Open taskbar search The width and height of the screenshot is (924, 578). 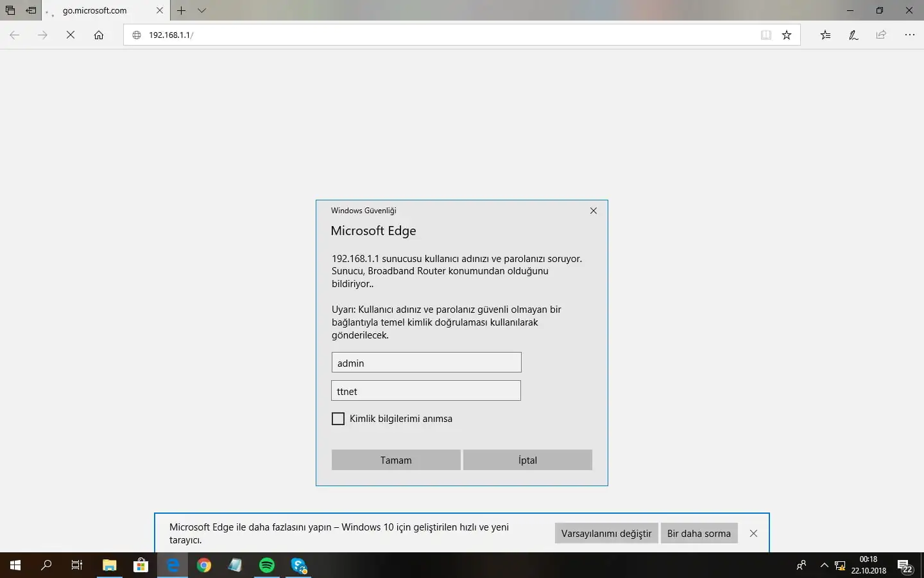pyautogui.click(x=46, y=565)
